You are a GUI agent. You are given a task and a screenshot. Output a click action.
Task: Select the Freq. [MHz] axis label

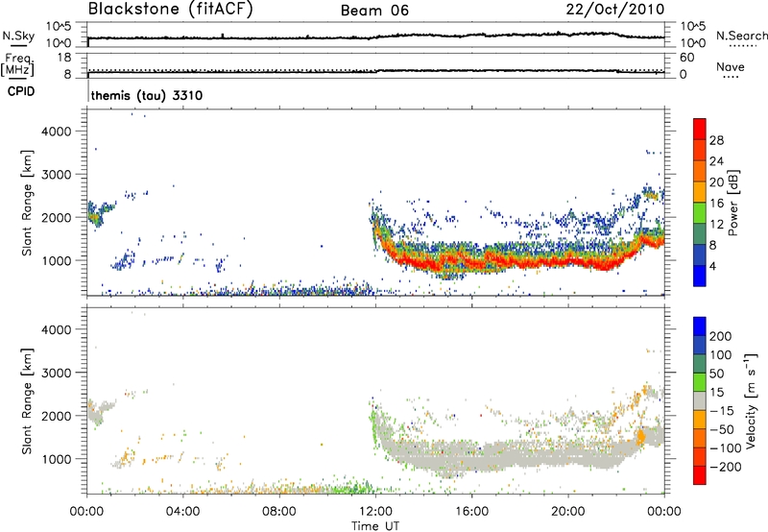[x=17, y=65]
